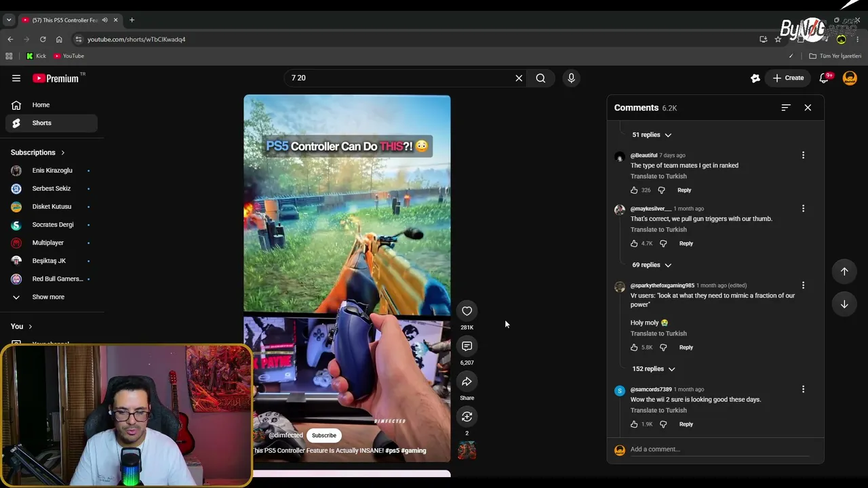Like the @sparkythefoxgaming985 comment
Screen dimensions: 868x488
tap(634, 348)
